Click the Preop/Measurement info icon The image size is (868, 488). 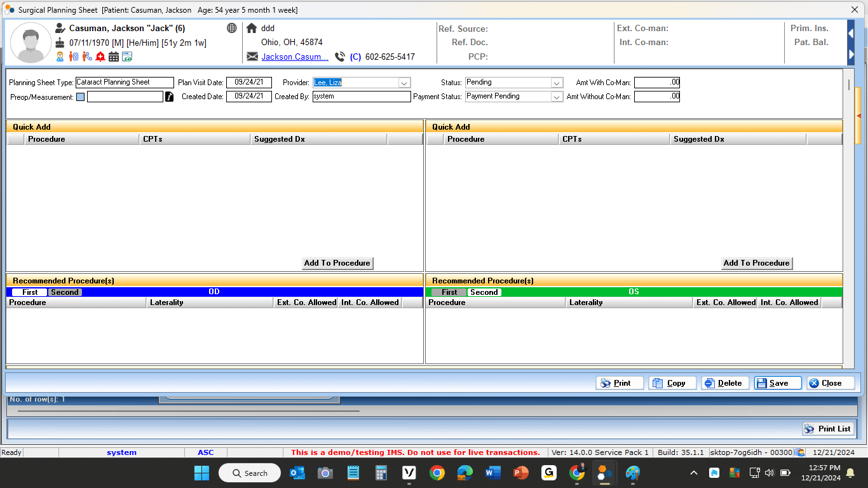point(169,97)
